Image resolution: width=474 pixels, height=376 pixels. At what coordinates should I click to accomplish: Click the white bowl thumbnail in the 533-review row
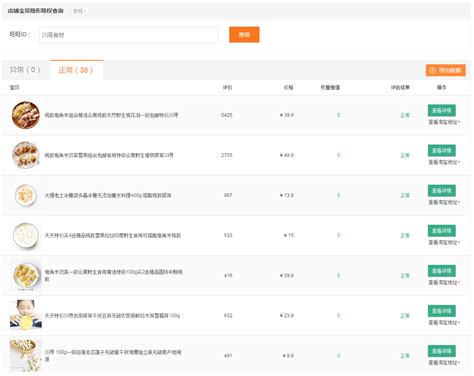tap(26, 235)
